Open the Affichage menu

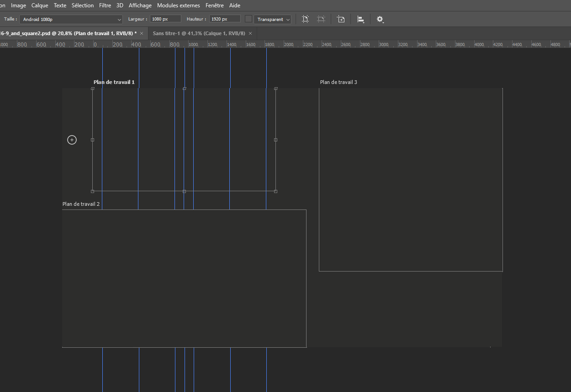pos(140,5)
